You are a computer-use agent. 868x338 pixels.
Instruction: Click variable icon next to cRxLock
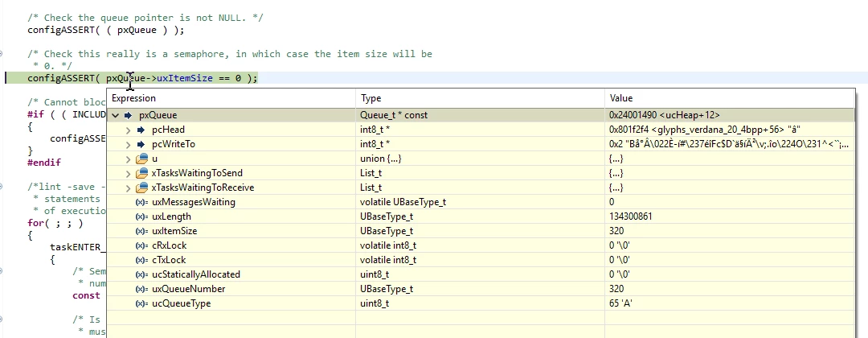click(x=141, y=245)
